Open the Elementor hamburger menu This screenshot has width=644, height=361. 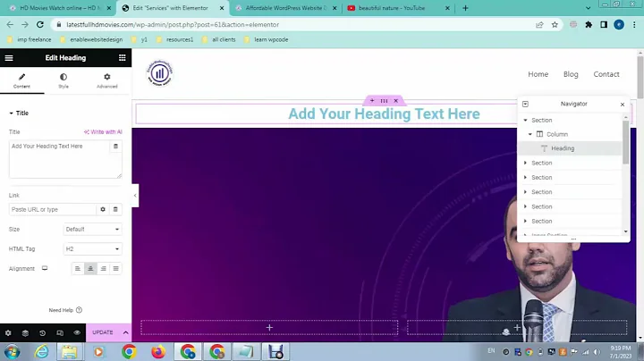pyautogui.click(x=9, y=58)
